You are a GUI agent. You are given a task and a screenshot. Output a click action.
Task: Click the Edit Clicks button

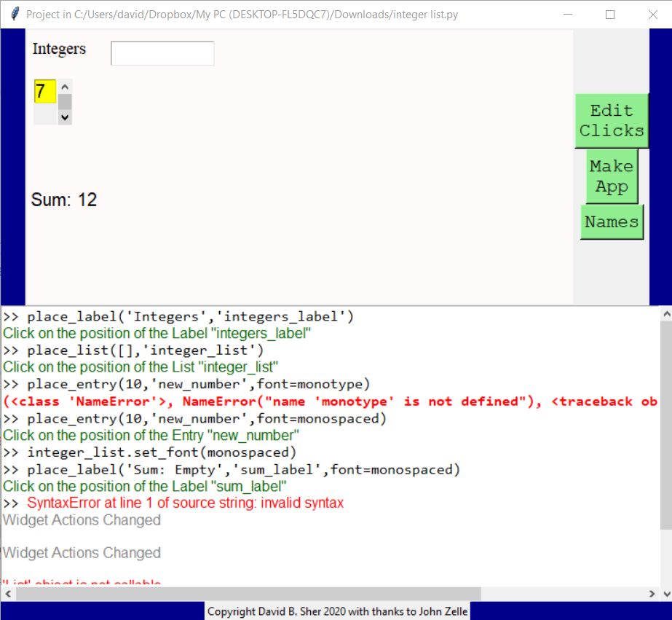[612, 121]
